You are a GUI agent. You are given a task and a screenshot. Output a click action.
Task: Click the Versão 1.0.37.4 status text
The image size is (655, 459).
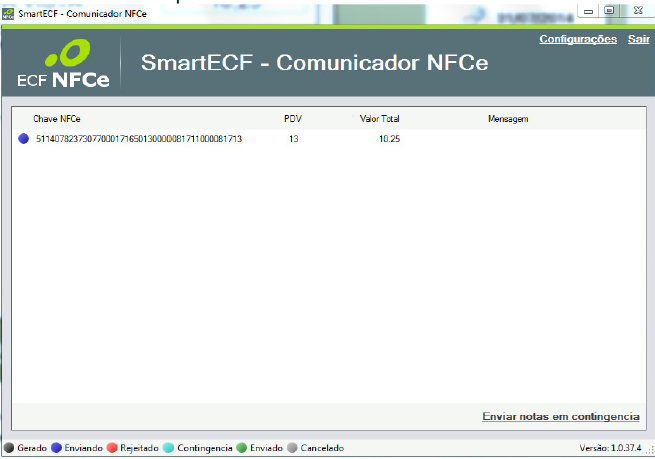[610, 448]
